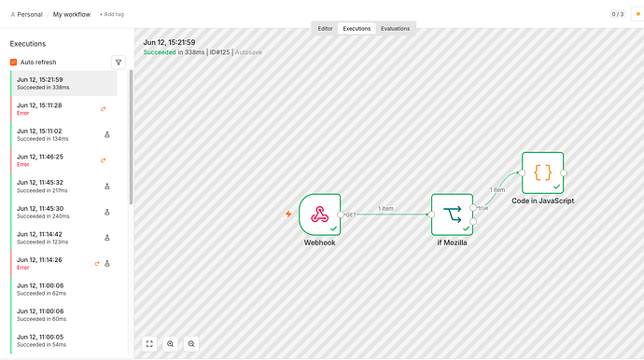Click flask icon on 11:45:30 execution
This screenshot has width=644, height=360.
(x=107, y=212)
